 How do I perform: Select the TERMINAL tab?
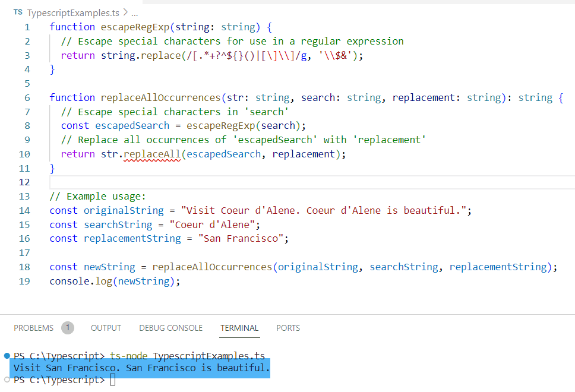pyautogui.click(x=239, y=328)
